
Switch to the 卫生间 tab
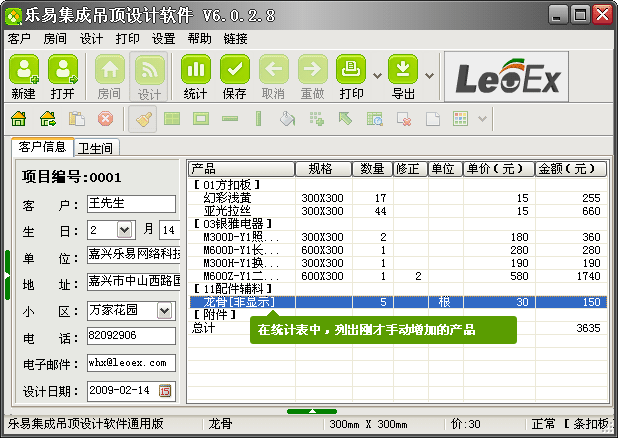96,147
